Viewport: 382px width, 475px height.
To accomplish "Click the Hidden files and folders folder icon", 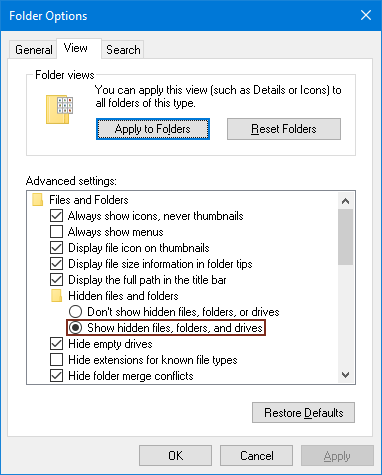I will (56, 296).
